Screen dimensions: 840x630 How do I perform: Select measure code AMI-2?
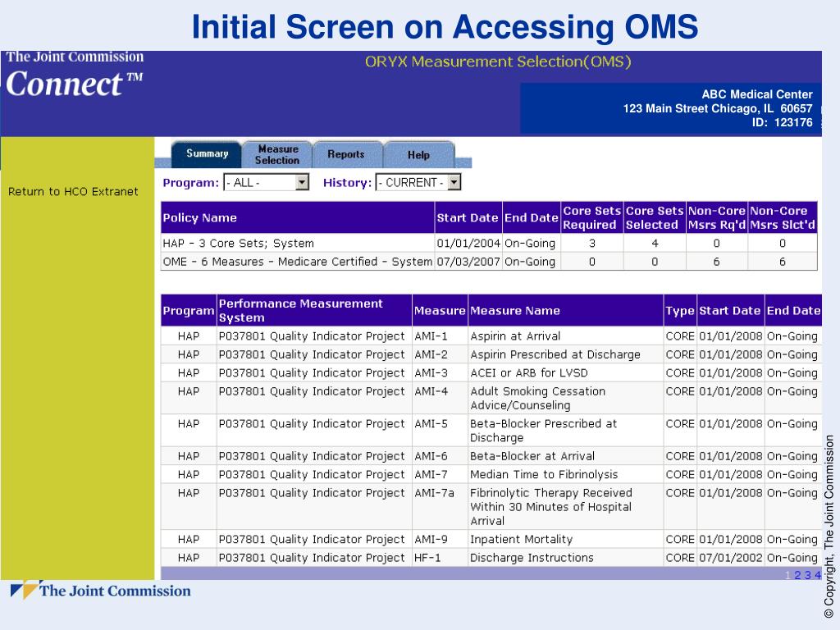tap(431, 354)
